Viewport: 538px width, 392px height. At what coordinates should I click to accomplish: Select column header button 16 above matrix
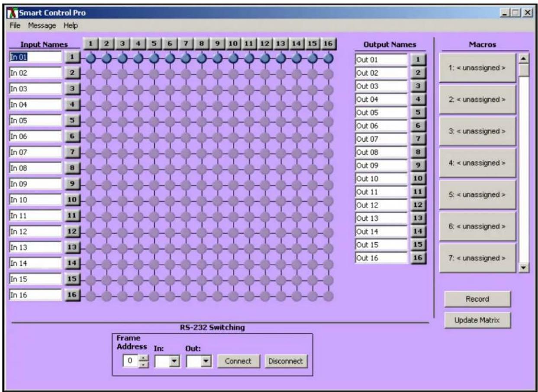pos(329,44)
